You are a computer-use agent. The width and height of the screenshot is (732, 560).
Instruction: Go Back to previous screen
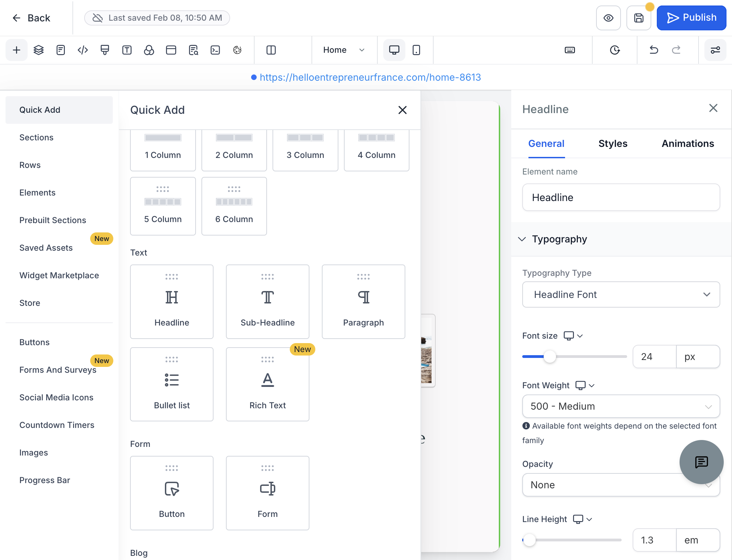pyautogui.click(x=31, y=18)
